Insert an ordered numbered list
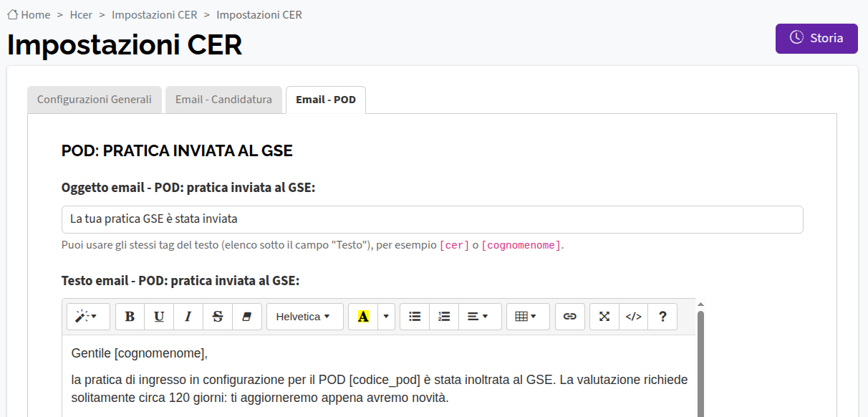Screen dimensions: 868x417 point(444,316)
